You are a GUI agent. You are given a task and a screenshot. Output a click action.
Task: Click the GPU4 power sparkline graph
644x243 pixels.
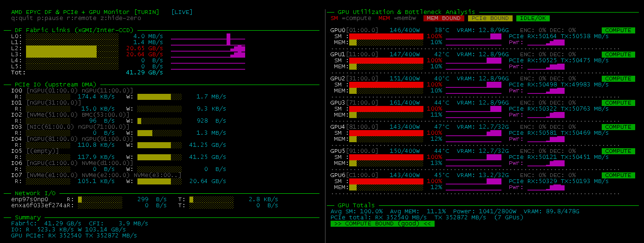click(x=546, y=139)
